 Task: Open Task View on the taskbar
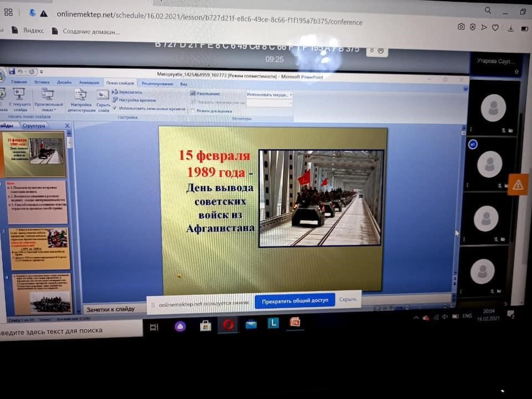pyautogui.click(x=154, y=327)
